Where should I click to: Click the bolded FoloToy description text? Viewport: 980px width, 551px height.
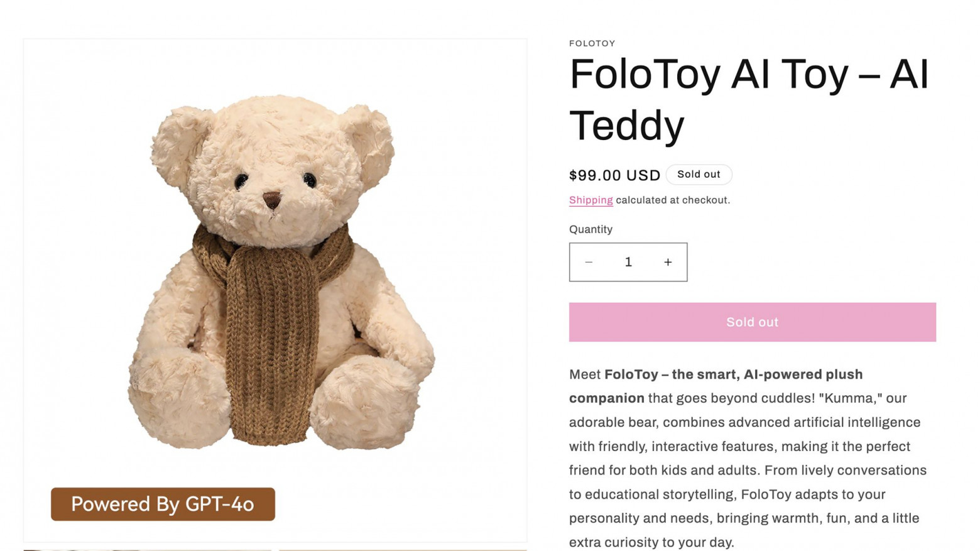click(732, 374)
